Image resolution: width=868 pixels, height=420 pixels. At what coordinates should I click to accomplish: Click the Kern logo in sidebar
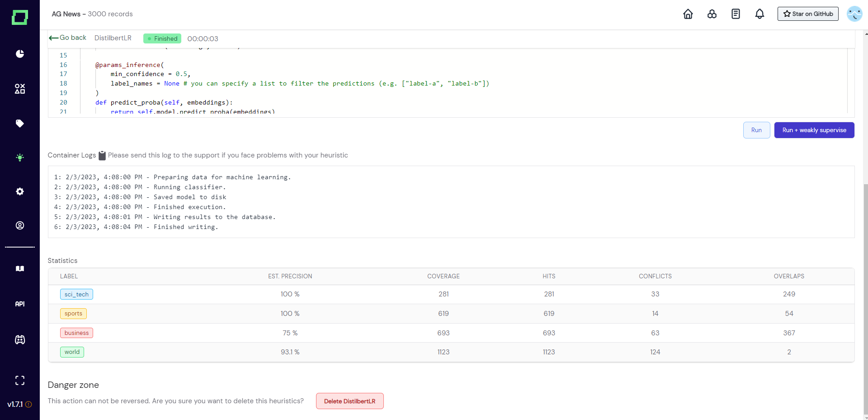[x=20, y=17]
